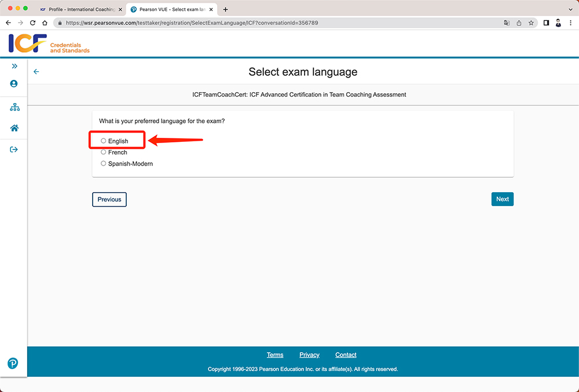Open a new browser tab
The width and height of the screenshot is (579, 392).
point(225,9)
